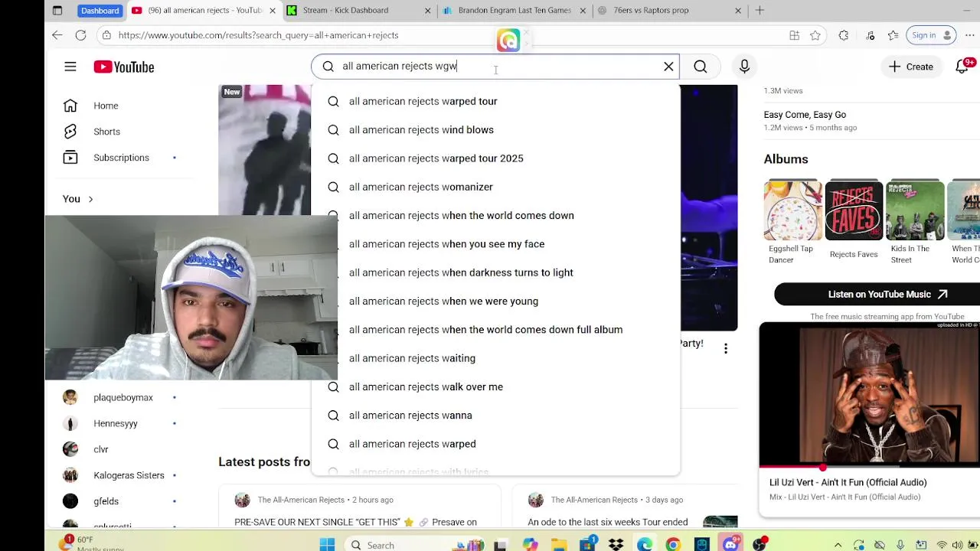The image size is (980, 551).
Task: Click Listen on YouTube Music
Action: [887, 294]
